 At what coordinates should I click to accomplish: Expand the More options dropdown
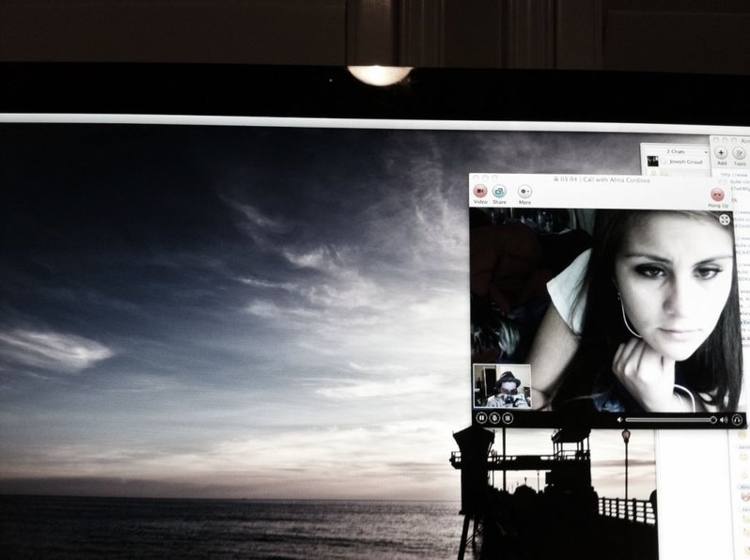(524, 192)
